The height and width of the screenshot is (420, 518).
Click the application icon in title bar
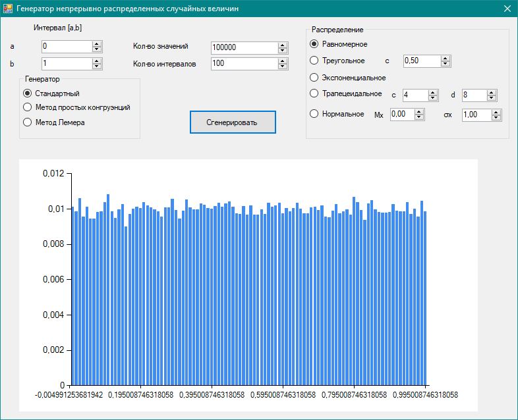pos(8,9)
